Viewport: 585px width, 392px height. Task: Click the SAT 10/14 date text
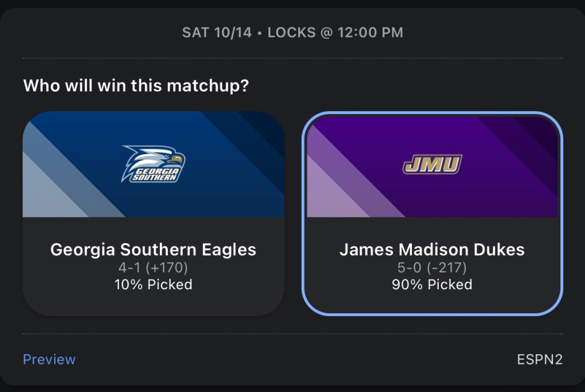click(217, 33)
